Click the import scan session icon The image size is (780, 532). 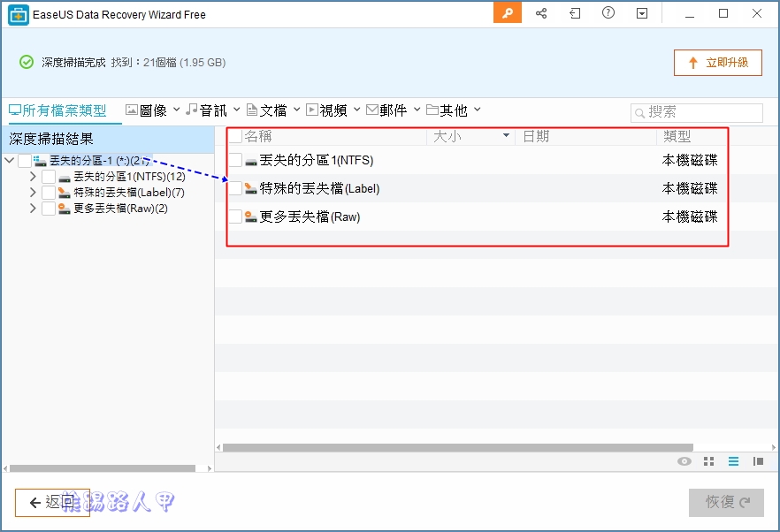click(575, 13)
